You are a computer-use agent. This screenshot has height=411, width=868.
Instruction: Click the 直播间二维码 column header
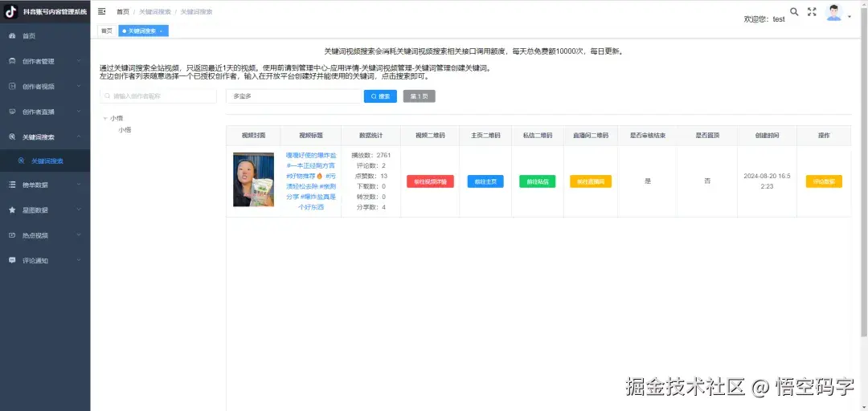tap(591, 136)
